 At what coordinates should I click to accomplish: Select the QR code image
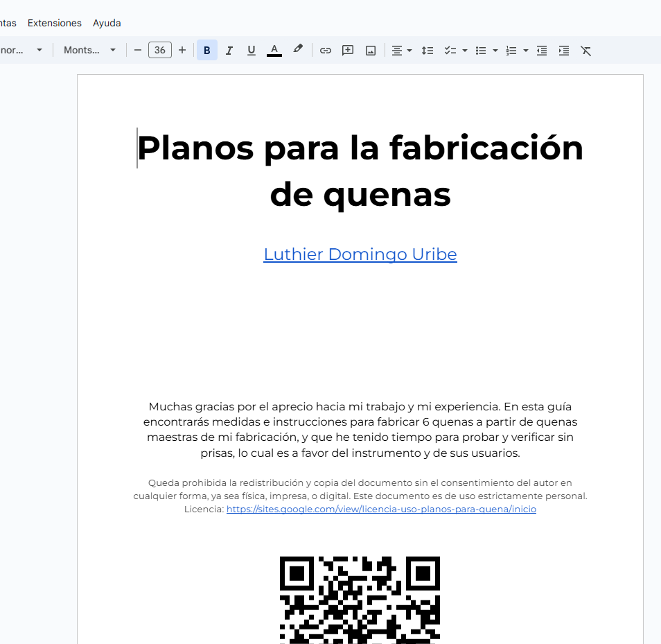click(360, 600)
